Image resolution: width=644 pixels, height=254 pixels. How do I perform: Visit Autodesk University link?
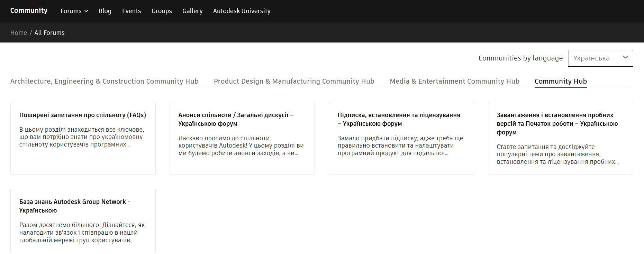(242, 11)
